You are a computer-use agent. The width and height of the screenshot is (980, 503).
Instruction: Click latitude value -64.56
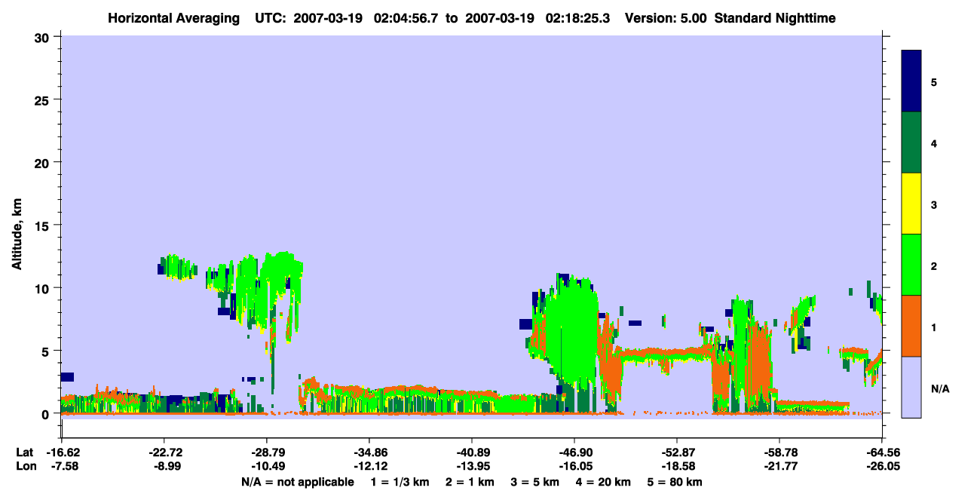[882, 452]
